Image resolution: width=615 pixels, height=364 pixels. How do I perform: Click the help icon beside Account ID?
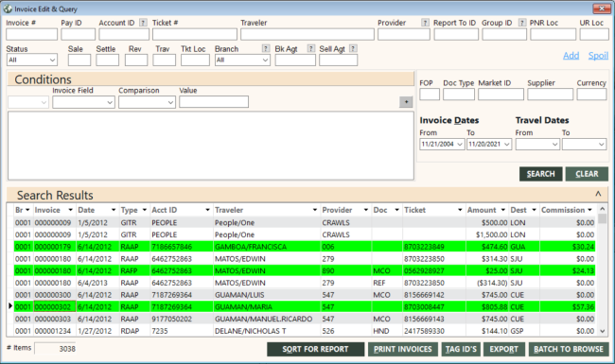(x=144, y=23)
